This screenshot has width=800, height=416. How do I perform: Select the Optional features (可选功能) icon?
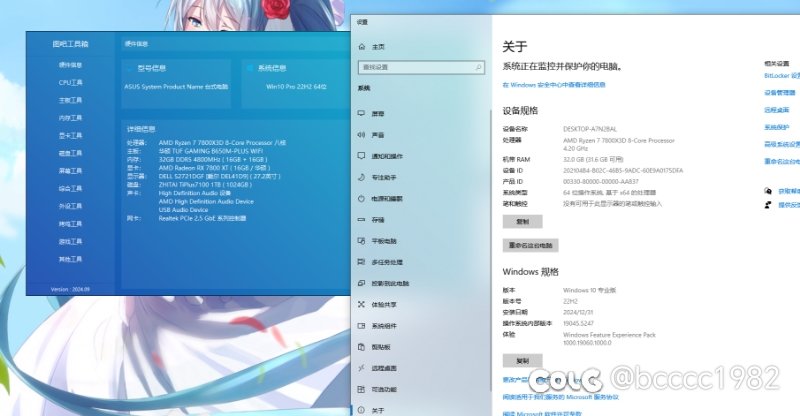361,389
